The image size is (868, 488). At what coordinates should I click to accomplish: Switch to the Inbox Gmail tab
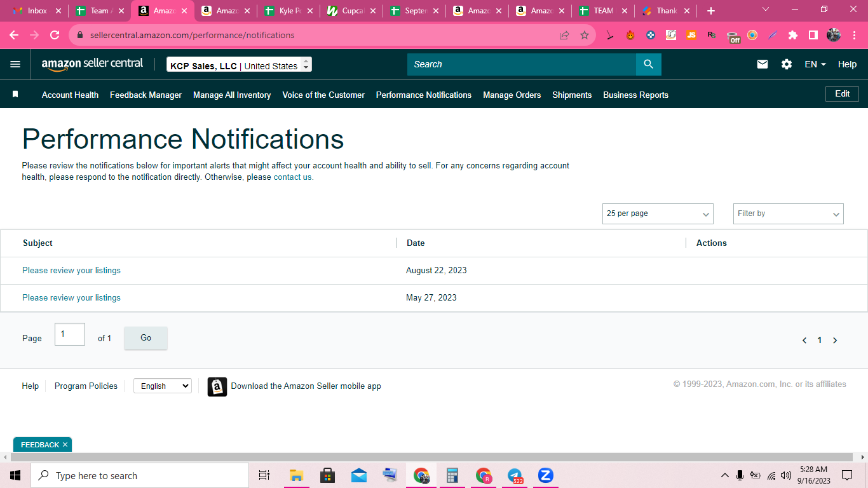37,11
